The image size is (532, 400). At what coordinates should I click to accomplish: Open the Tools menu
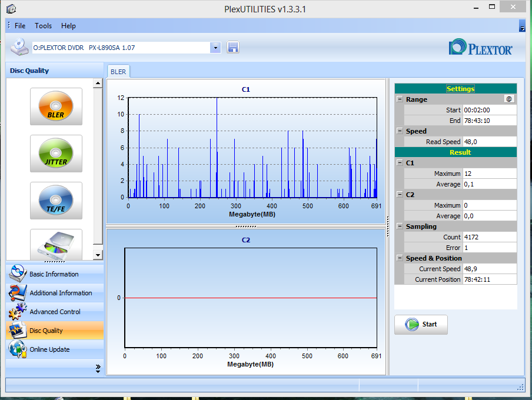43,26
